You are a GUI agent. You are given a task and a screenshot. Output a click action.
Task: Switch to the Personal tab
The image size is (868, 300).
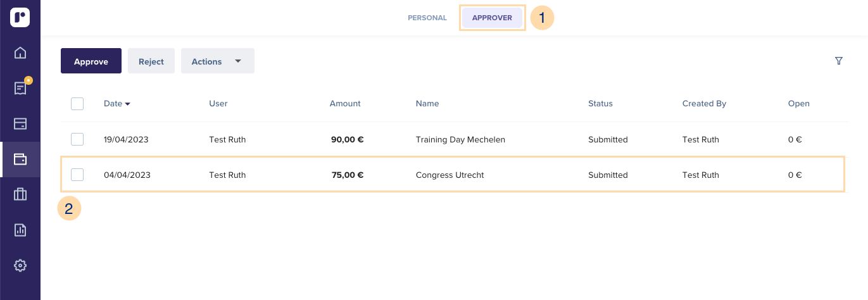click(427, 18)
